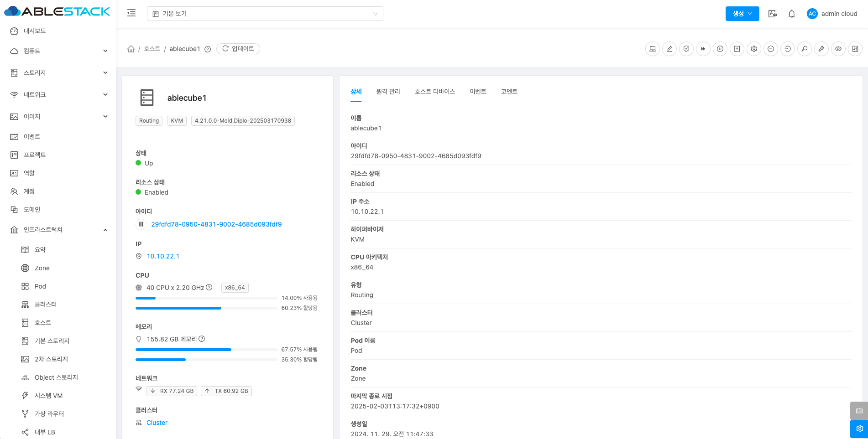Switch to the 호스트 디바이스 tab
Image resolution: width=868 pixels, height=439 pixels.
coord(434,92)
